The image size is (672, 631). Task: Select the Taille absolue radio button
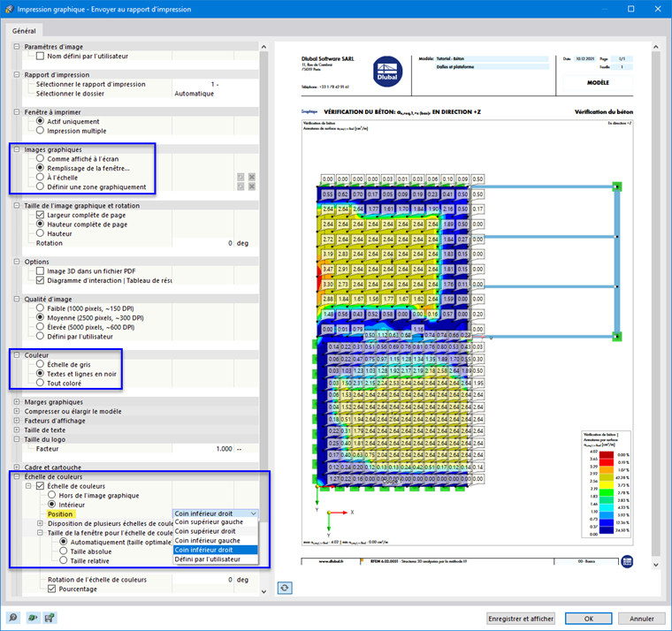(64, 551)
